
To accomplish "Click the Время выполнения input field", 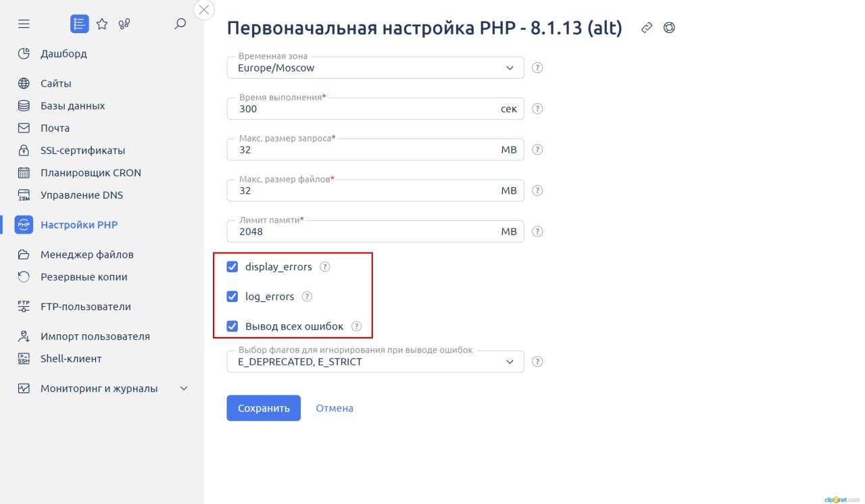I will click(365, 109).
